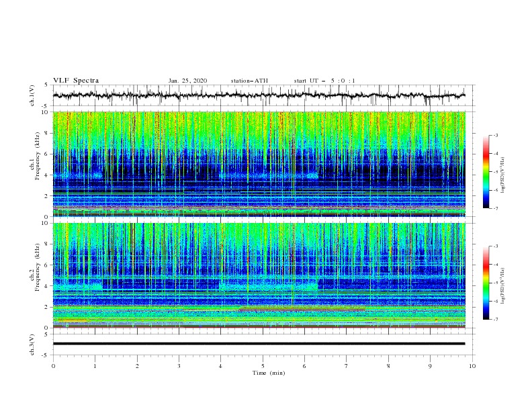Image resolution: width=532 pixels, height=411 pixels.
Task: Select the "Jan. 25, 2020" date label
Action: click(x=187, y=81)
